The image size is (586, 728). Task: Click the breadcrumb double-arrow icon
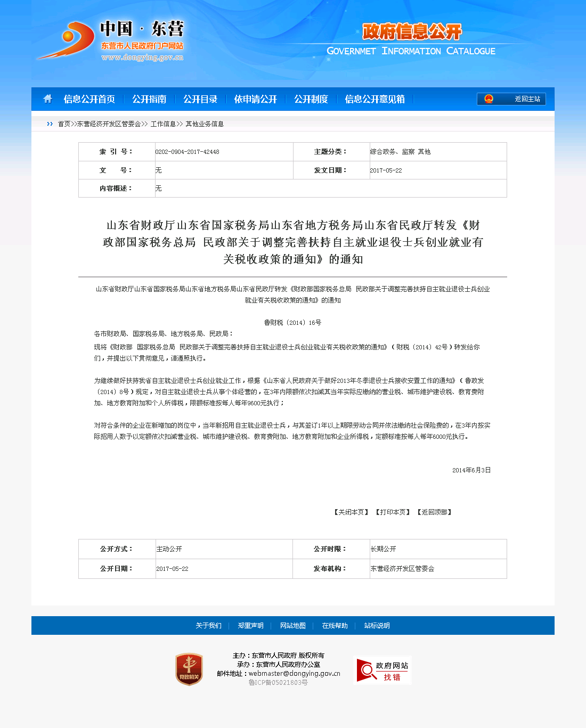pyautogui.click(x=50, y=124)
